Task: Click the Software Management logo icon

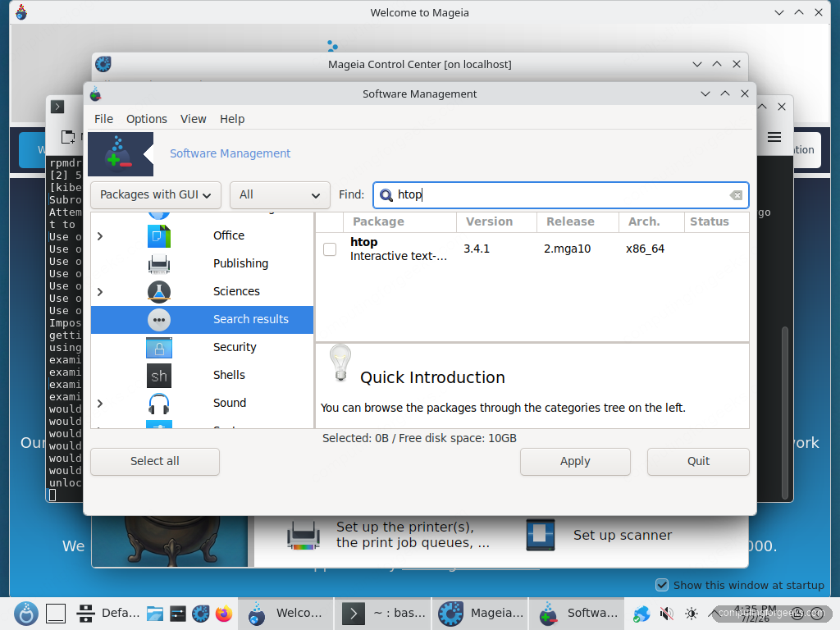Action: (121, 154)
